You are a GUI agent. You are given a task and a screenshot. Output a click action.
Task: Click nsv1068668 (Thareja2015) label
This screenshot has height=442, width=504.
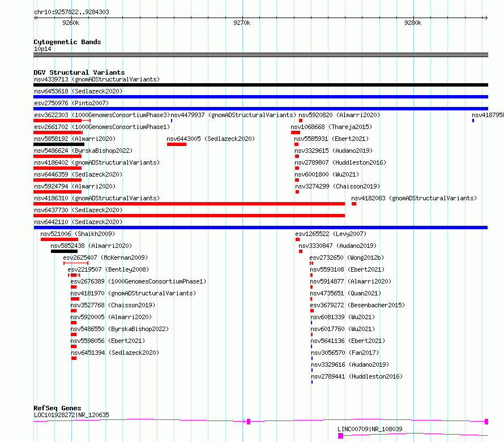click(331, 127)
